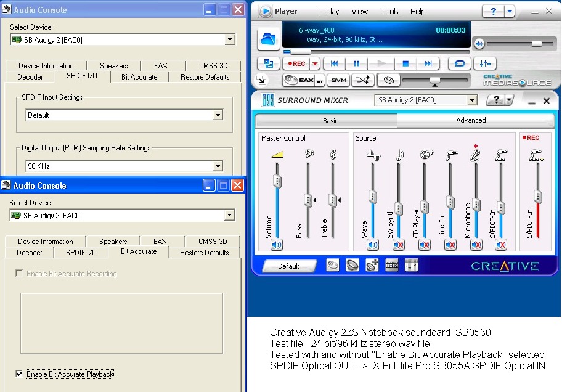Screen dimensions: 562x392
Task: Pause playback in the Creative player
Action: click(356, 63)
